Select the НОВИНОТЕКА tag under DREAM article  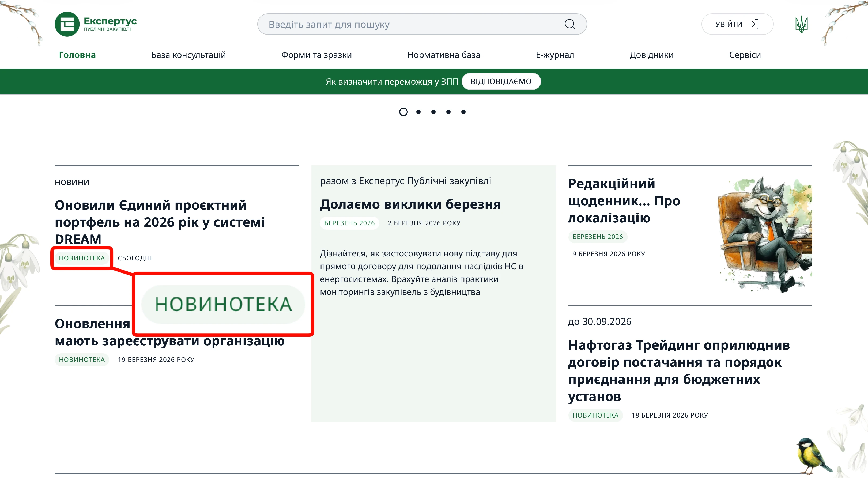[82, 258]
